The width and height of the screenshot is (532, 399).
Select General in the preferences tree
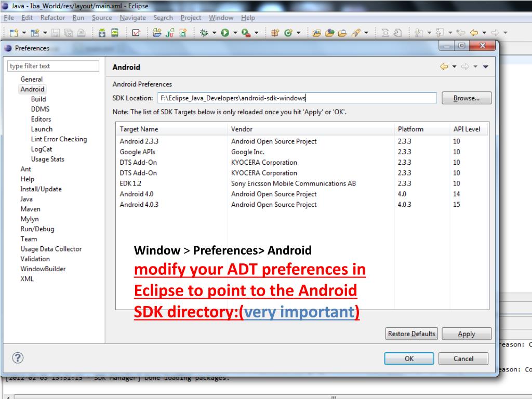coord(32,79)
